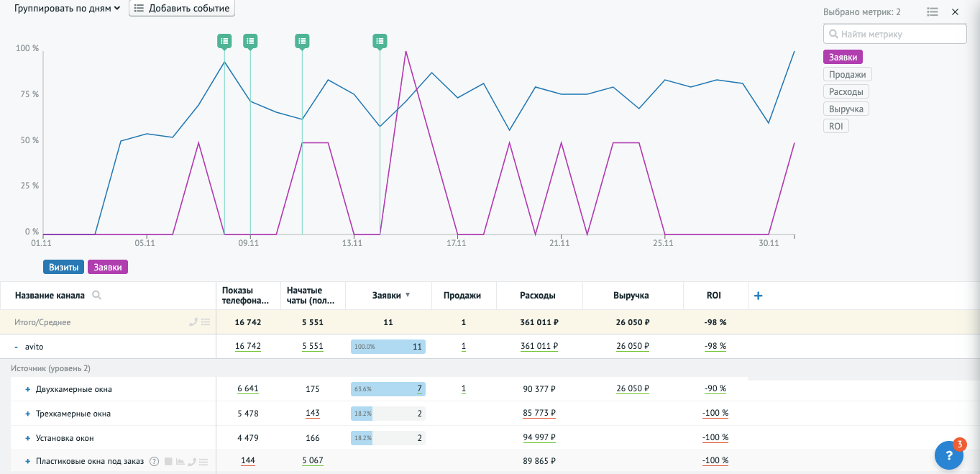Open the 361 011 ₽ expenses link for avito
The height and width of the screenshot is (474, 980).
539,347
